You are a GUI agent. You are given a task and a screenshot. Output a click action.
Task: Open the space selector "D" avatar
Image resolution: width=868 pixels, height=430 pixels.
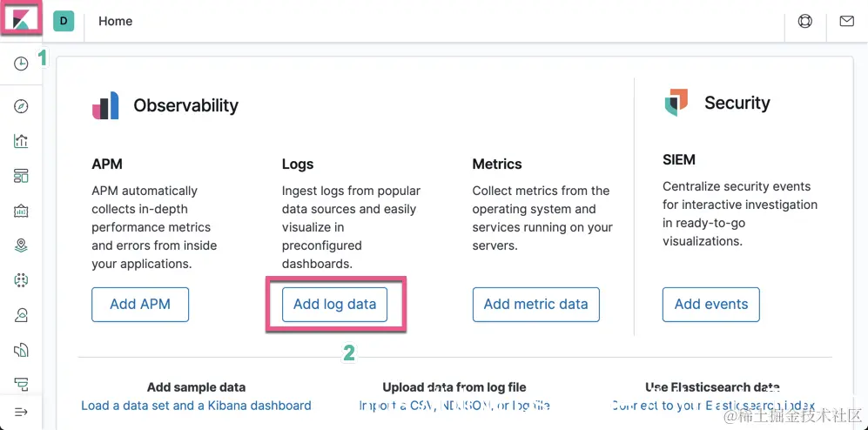click(x=64, y=21)
